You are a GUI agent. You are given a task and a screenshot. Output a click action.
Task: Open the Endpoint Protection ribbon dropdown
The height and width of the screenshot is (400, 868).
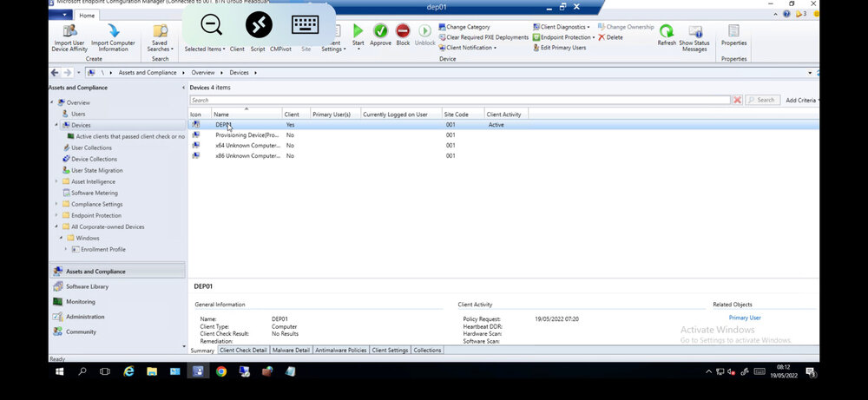point(563,37)
